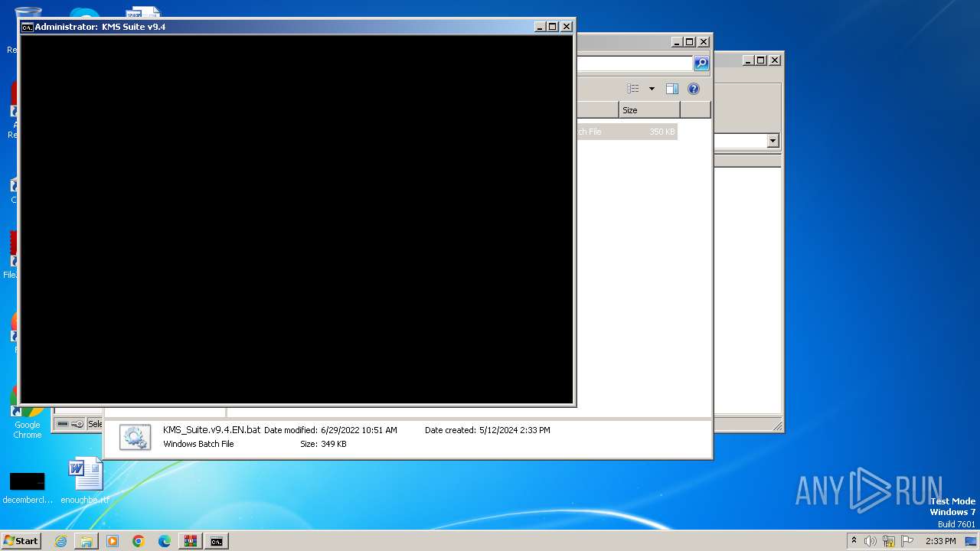Image resolution: width=980 pixels, height=551 pixels.
Task: Toggle the Explorer preview pane icon
Action: tap(672, 89)
